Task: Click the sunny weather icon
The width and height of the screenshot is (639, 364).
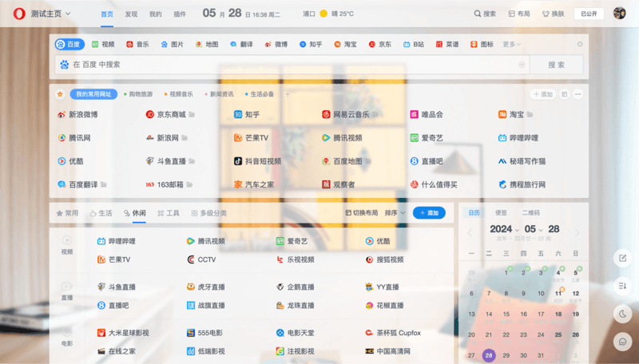Action: [323, 14]
